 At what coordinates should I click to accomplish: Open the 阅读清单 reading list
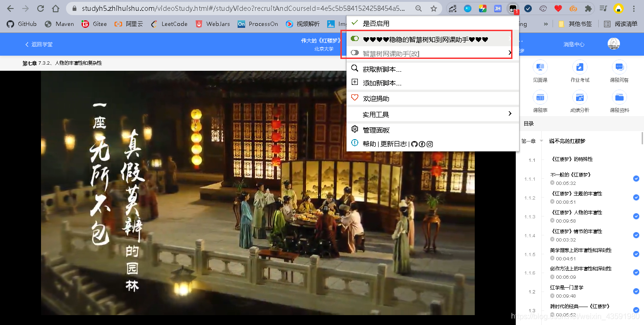[x=621, y=24]
